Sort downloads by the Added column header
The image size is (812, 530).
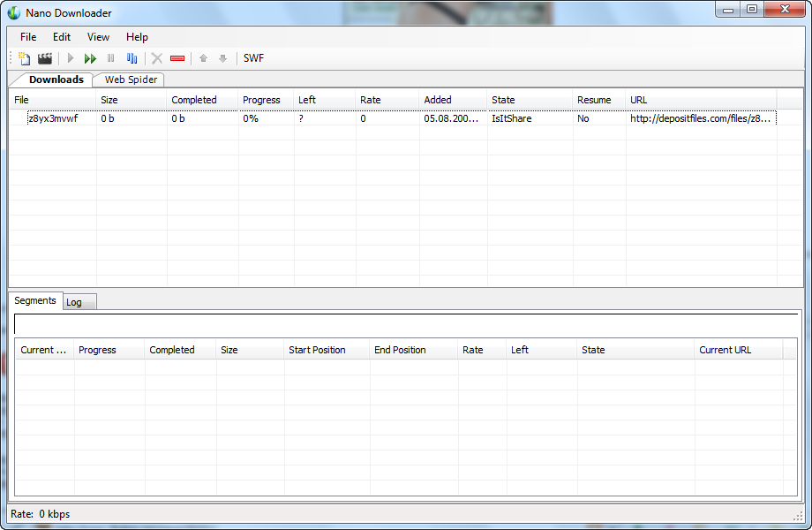pyautogui.click(x=438, y=100)
